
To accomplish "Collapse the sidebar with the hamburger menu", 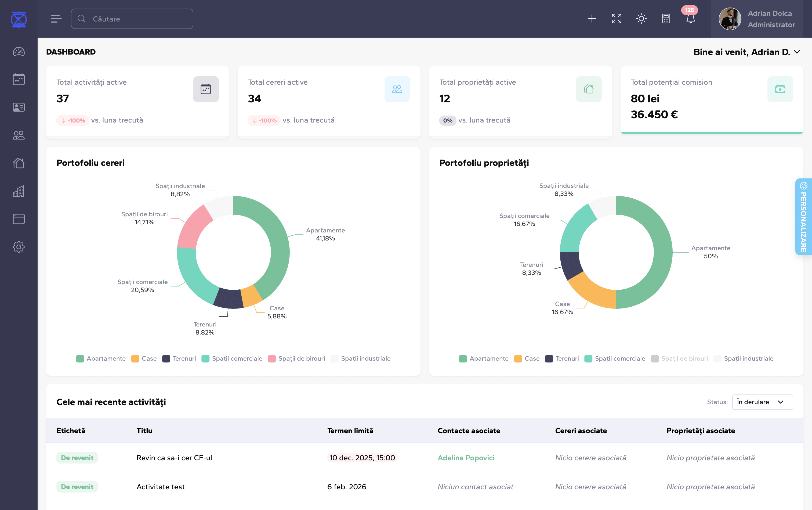I will tap(56, 19).
